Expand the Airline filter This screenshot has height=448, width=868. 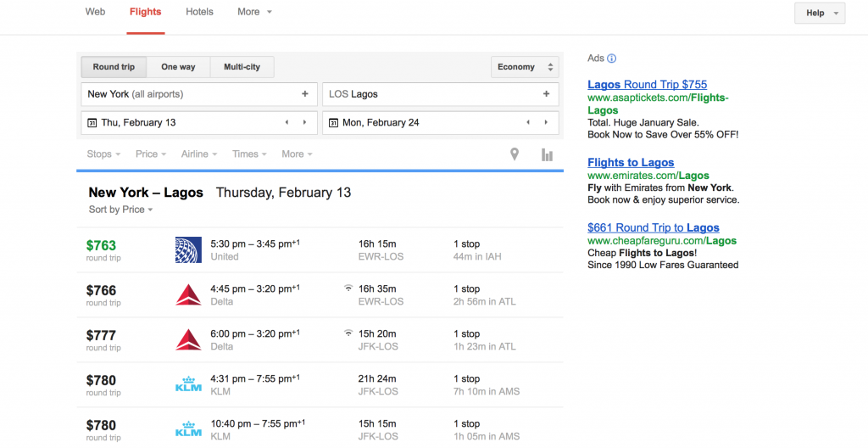pos(198,154)
